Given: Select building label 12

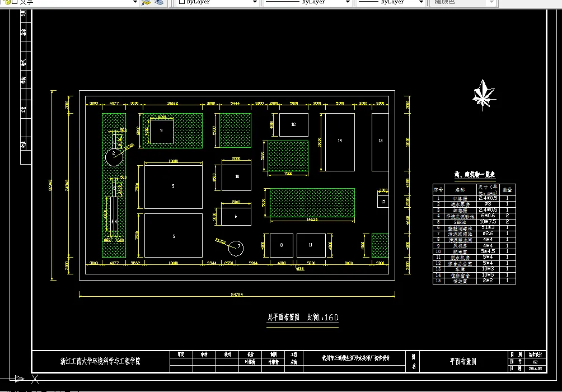Looking at the screenshot, I should click(293, 124).
